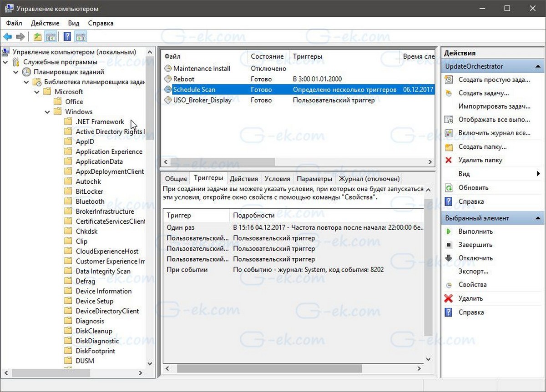Click the icon beside Отображать все выполняемые
This screenshot has width=546, height=392.
click(449, 120)
